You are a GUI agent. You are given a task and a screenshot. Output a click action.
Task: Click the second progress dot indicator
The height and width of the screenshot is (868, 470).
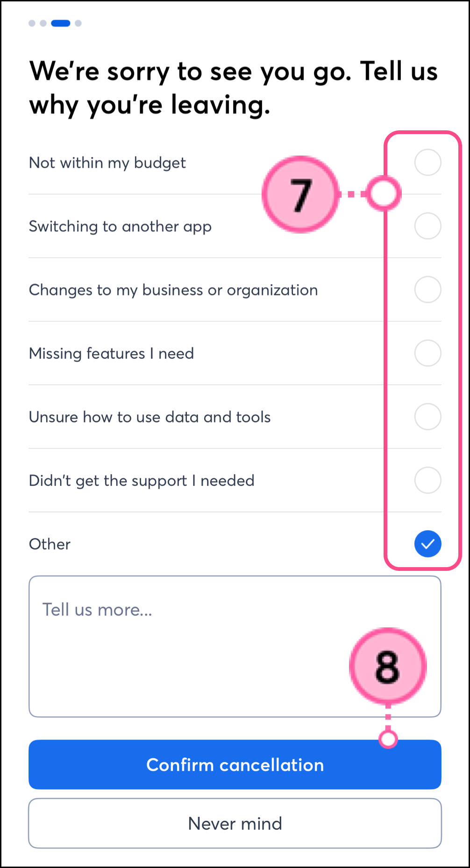(x=43, y=23)
